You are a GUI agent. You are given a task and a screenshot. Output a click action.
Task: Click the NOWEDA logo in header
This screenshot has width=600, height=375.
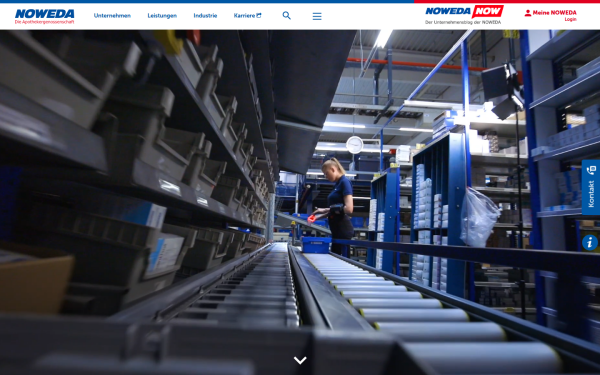point(44,16)
